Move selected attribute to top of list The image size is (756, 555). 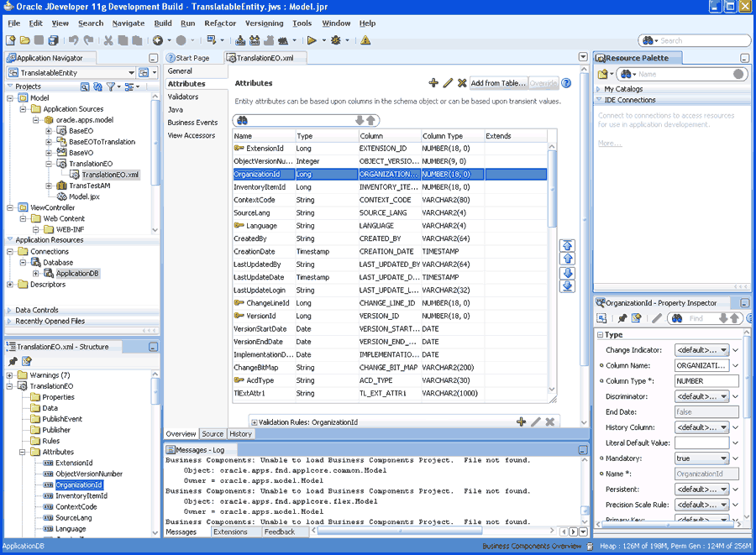568,245
